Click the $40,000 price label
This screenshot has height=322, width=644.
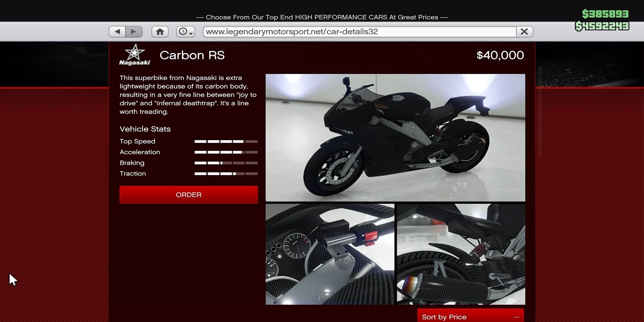(x=500, y=55)
